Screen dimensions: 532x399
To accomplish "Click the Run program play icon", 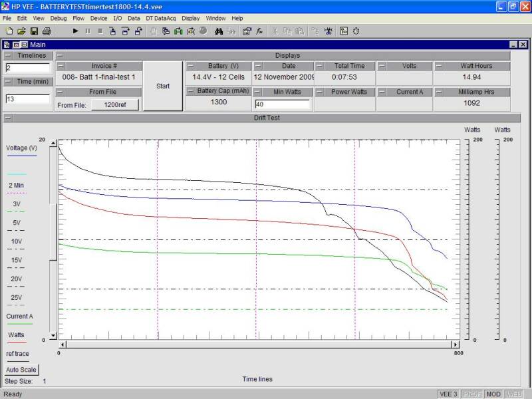I will 75,31.
